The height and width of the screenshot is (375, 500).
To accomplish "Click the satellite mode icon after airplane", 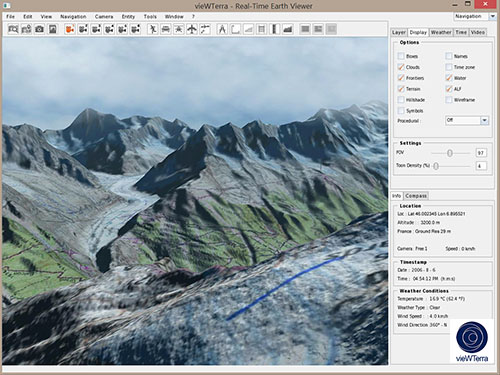I will point(205,29).
